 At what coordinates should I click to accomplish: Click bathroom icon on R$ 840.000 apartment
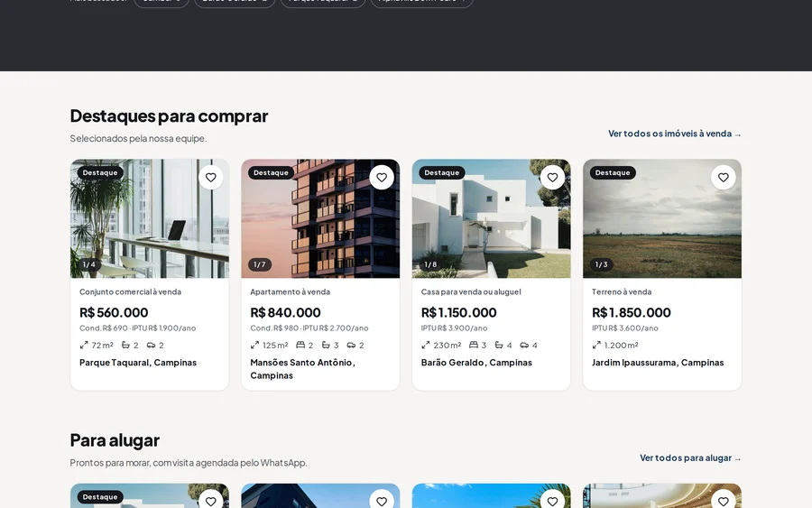(326, 345)
